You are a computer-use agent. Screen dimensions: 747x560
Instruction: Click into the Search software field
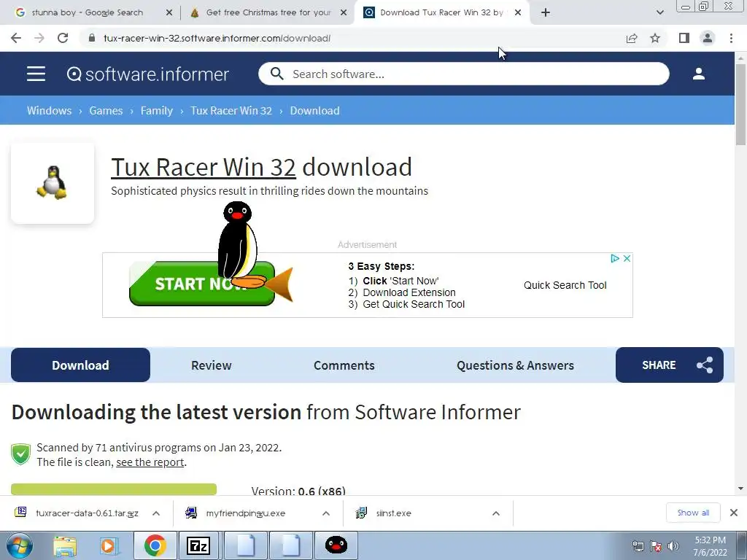[x=463, y=74]
